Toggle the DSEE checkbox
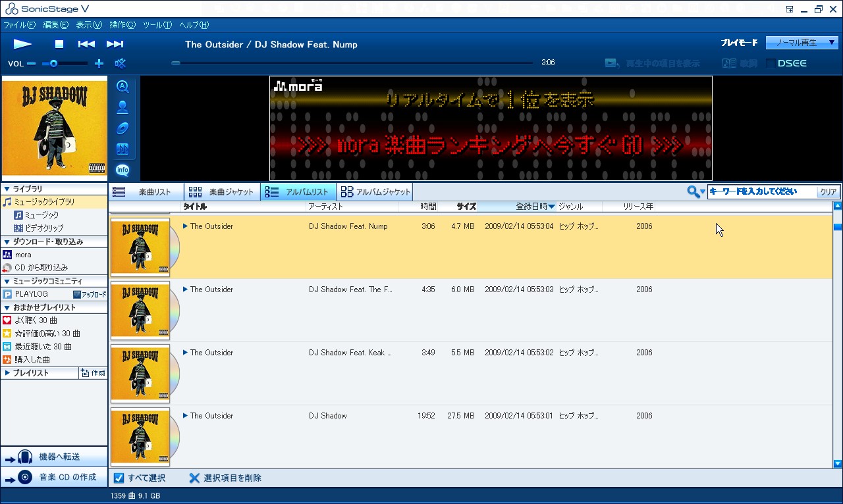The height and width of the screenshot is (504, 843). (771, 64)
